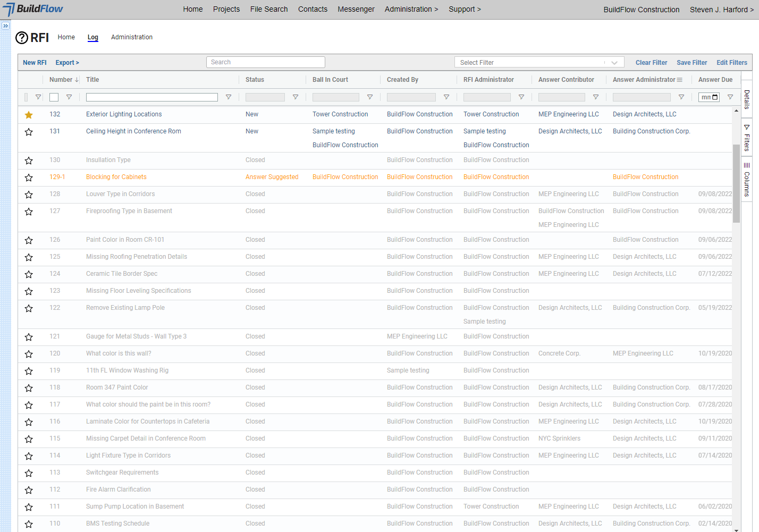Star RFI 130 Insullation Type row

coord(29,161)
